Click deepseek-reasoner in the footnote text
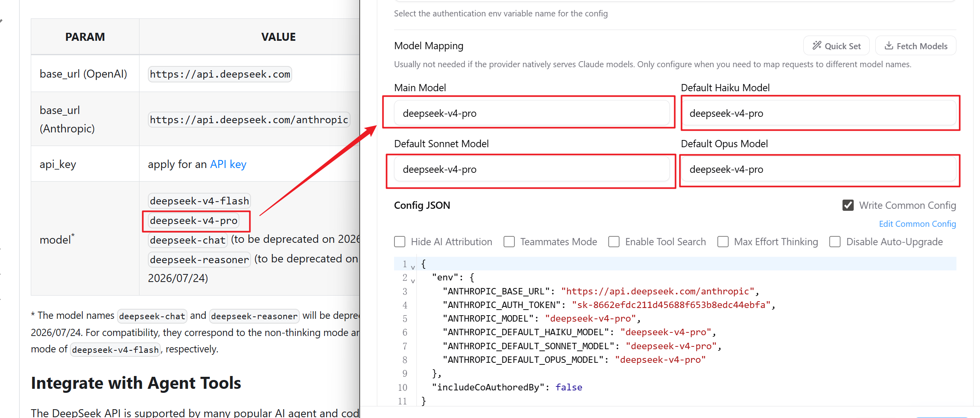Image resolution: width=980 pixels, height=418 pixels. 254,316
